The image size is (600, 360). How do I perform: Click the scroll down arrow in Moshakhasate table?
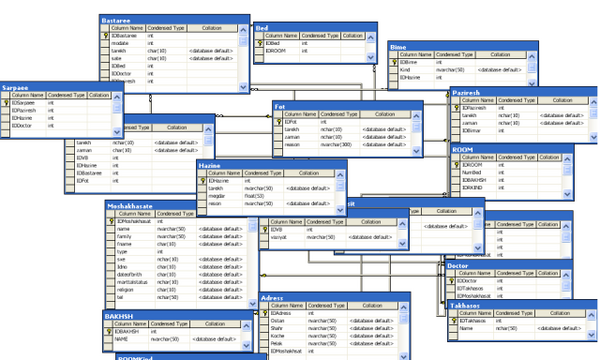pyautogui.click(x=253, y=303)
